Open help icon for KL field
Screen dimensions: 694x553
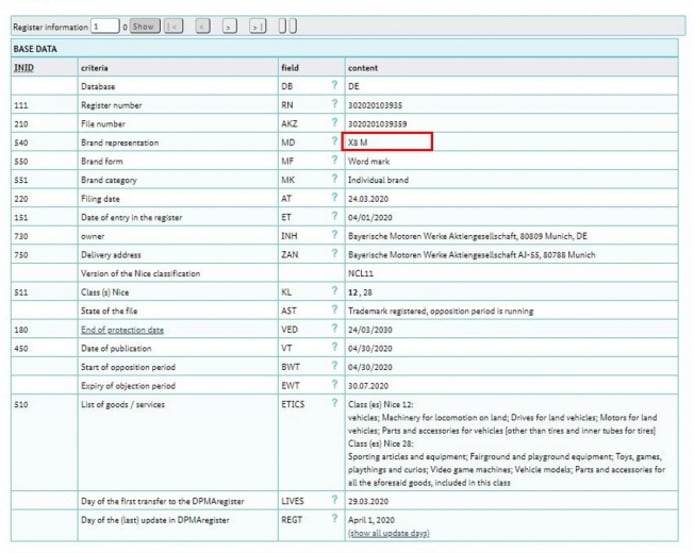point(335,290)
